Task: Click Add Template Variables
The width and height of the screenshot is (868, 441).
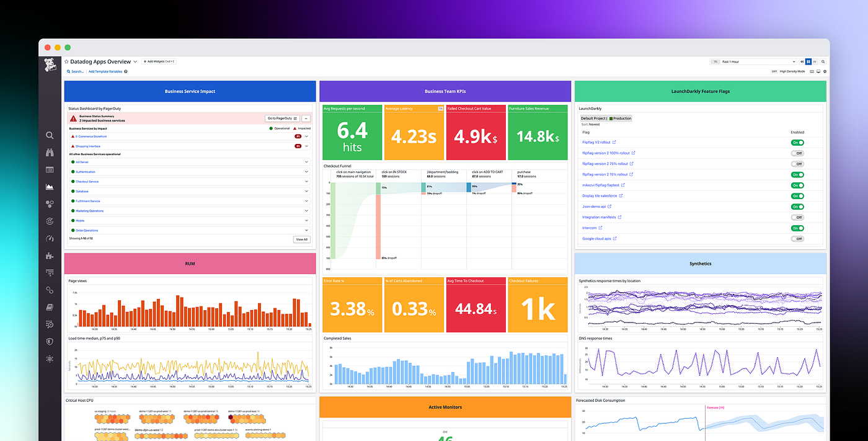Action: coord(105,71)
